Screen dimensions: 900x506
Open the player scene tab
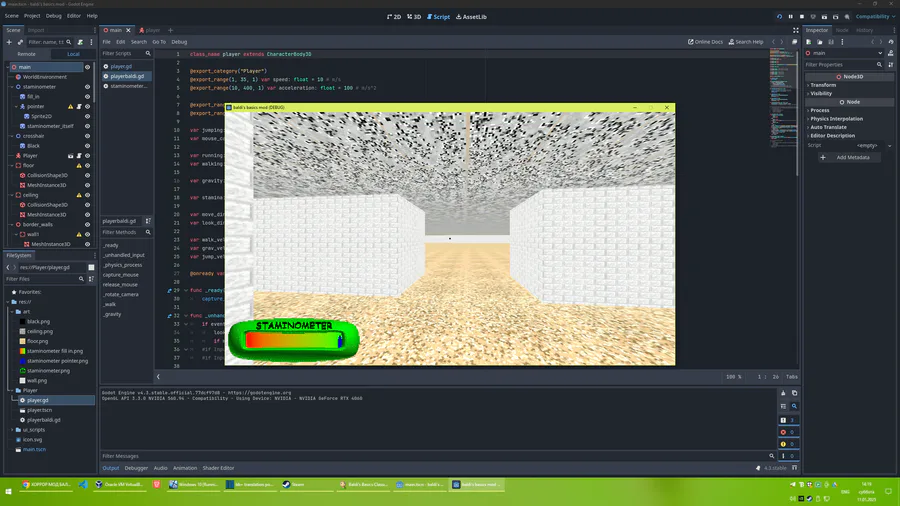point(150,30)
